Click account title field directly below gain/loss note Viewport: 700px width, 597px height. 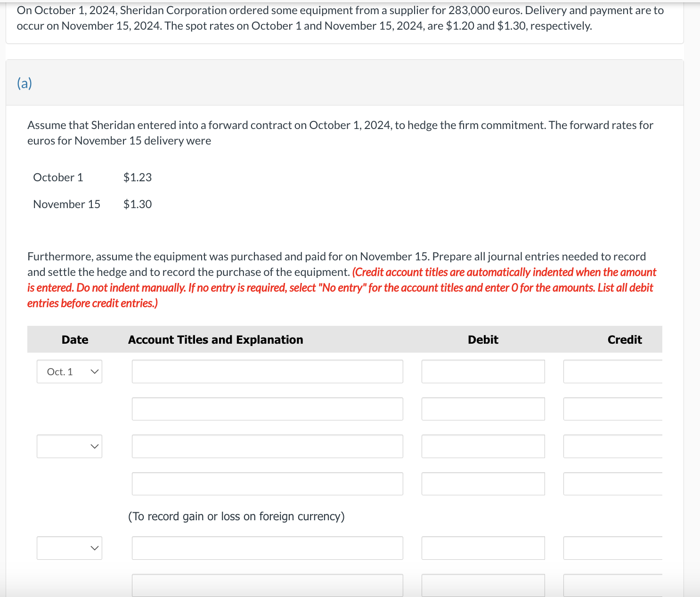pyautogui.click(x=267, y=548)
